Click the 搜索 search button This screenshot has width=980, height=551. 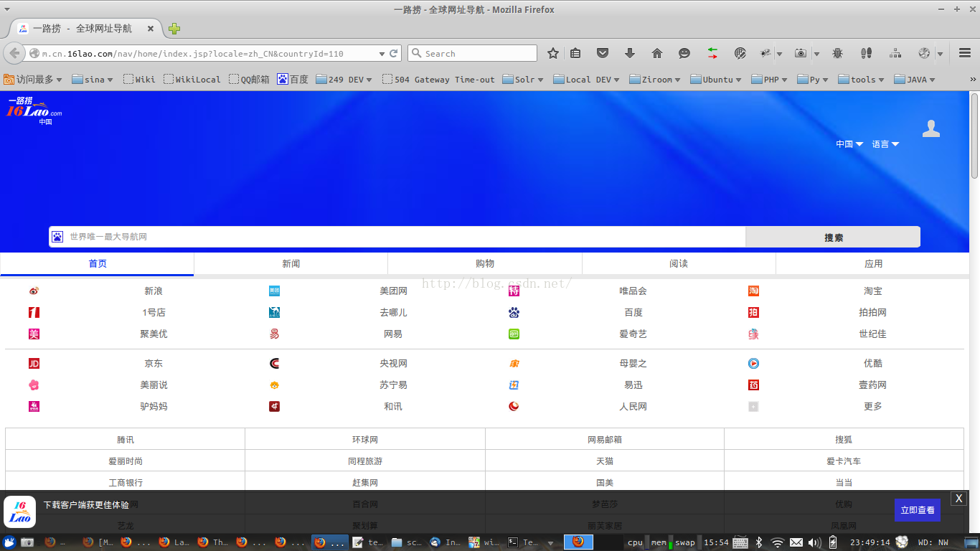point(833,237)
